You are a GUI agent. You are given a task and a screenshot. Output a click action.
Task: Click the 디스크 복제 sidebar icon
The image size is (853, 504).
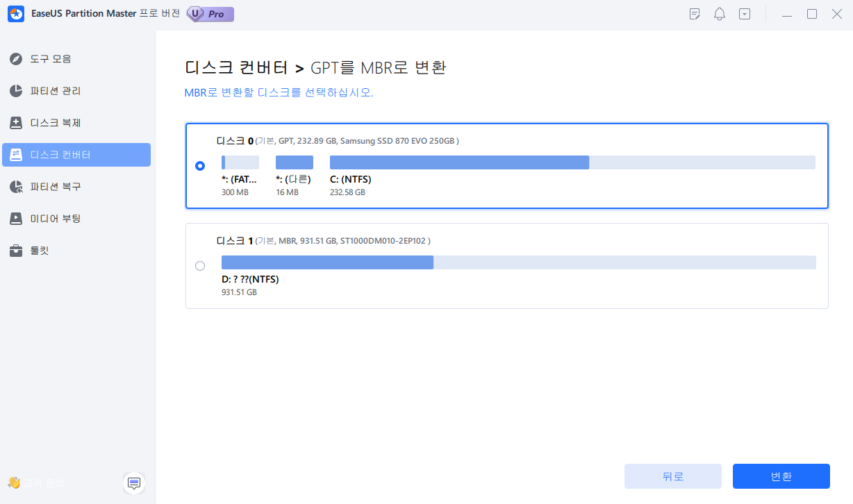tap(15, 123)
